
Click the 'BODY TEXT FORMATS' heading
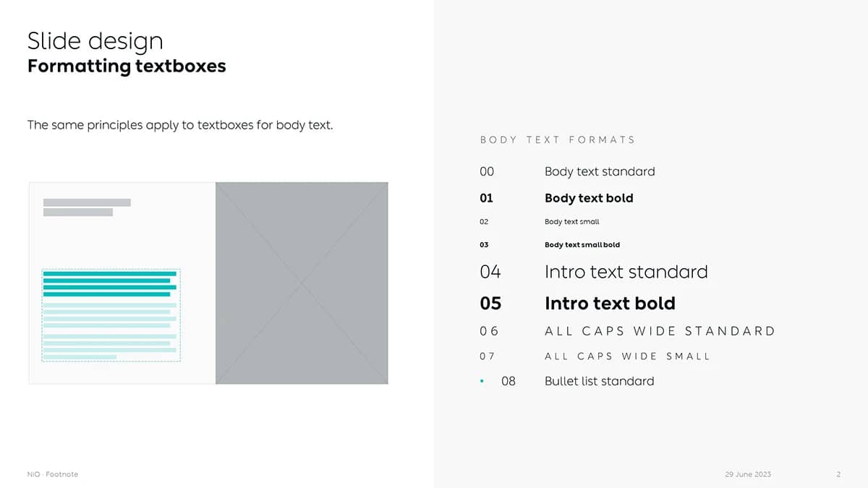coord(558,140)
